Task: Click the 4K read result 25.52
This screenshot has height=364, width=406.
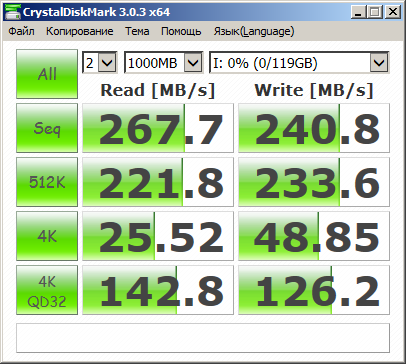Action: tap(158, 236)
